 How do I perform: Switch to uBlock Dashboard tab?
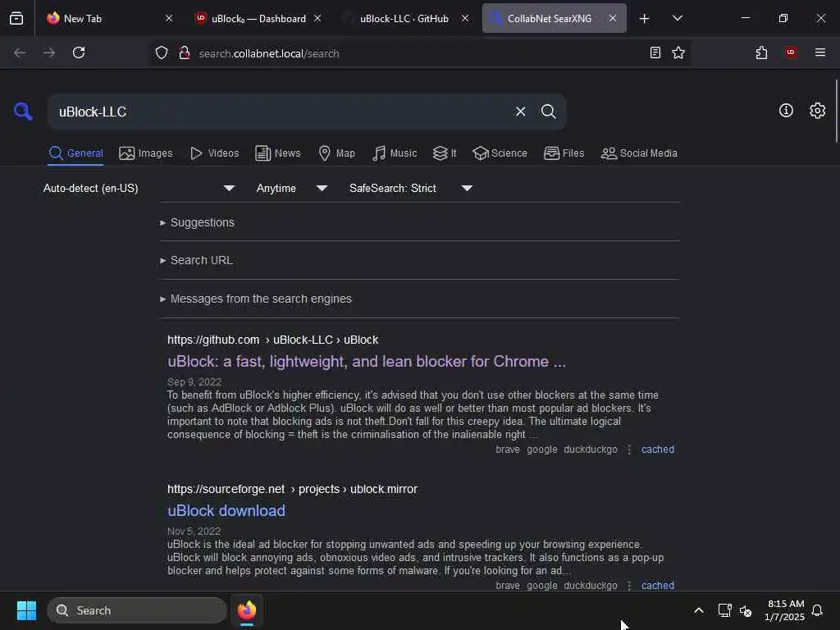[x=258, y=18]
